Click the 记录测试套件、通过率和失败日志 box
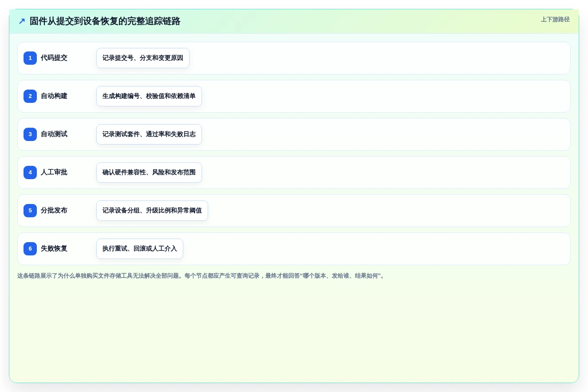Screen dimensions: 588x392 149,134
